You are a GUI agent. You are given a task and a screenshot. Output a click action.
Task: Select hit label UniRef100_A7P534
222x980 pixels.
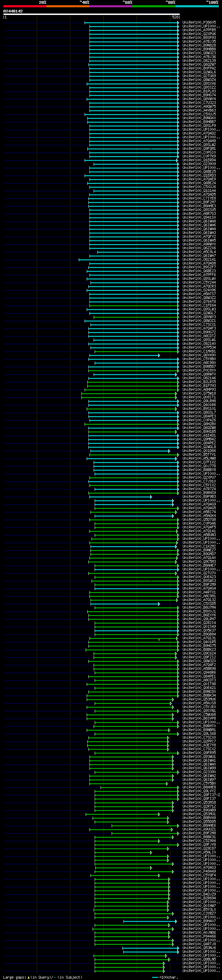(x=199, y=347)
